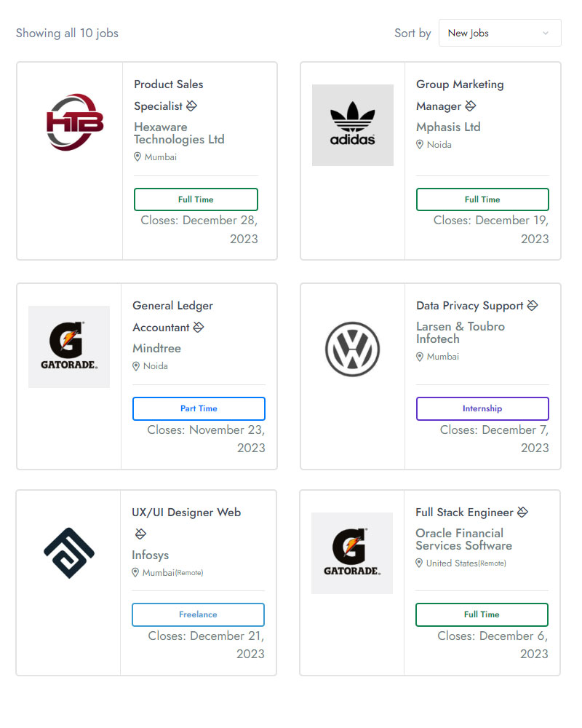Viewport: 582px width, 728px height.
Task: Click the location pin icon beside United States
Action: click(419, 563)
